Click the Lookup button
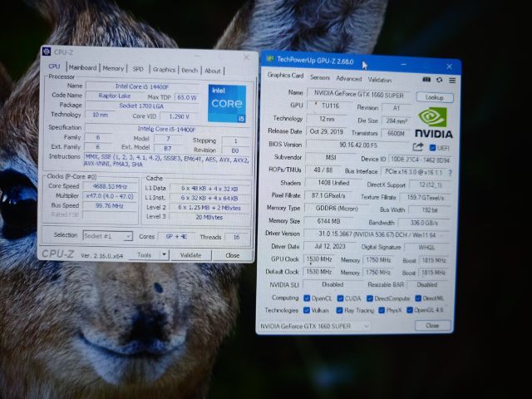This screenshot has height=399, width=532. pyautogui.click(x=434, y=97)
